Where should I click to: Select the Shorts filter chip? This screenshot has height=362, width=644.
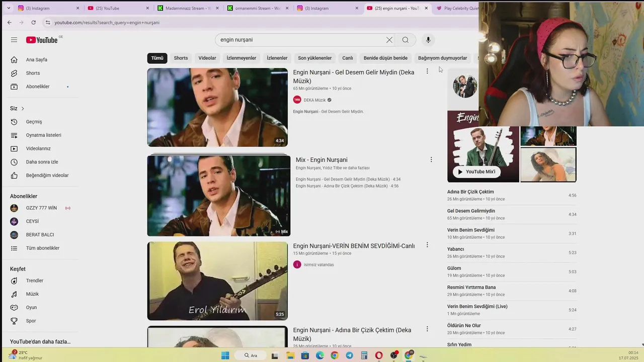181,58
